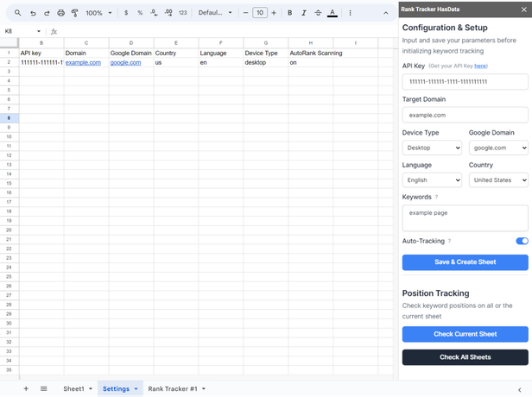Activate the paint format tool
This screenshot has width=532, height=397.
(x=74, y=13)
